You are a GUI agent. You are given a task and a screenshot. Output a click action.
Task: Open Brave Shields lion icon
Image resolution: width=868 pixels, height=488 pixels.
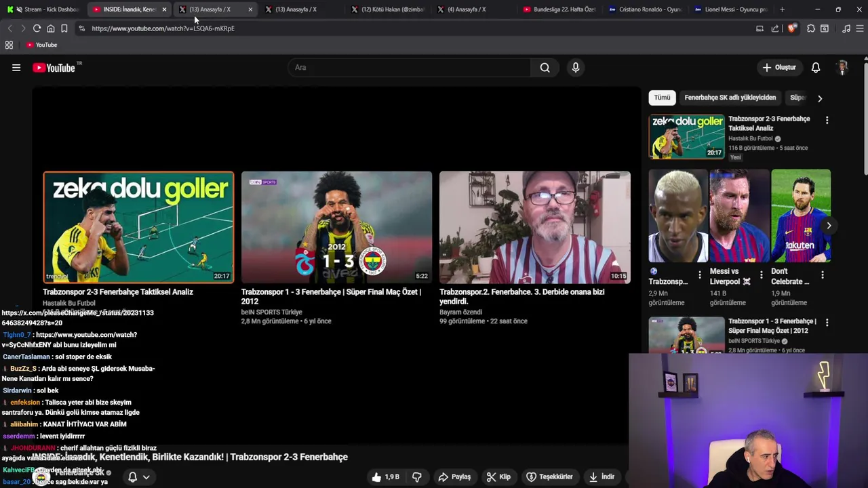(791, 28)
